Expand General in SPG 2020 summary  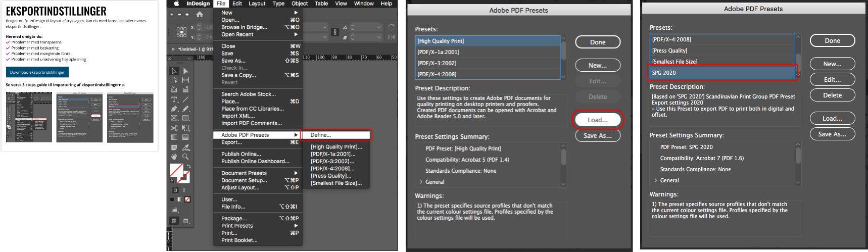tap(656, 180)
